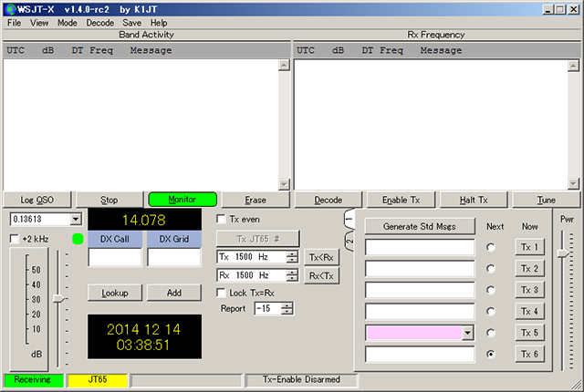Image resolution: width=584 pixels, height=392 pixels.
Task: Open the View menu
Action: (x=39, y=23)
